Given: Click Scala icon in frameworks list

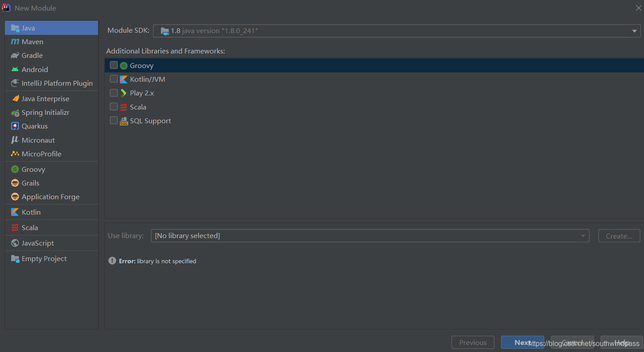Looking at the screenshot, I should point(124,107).
